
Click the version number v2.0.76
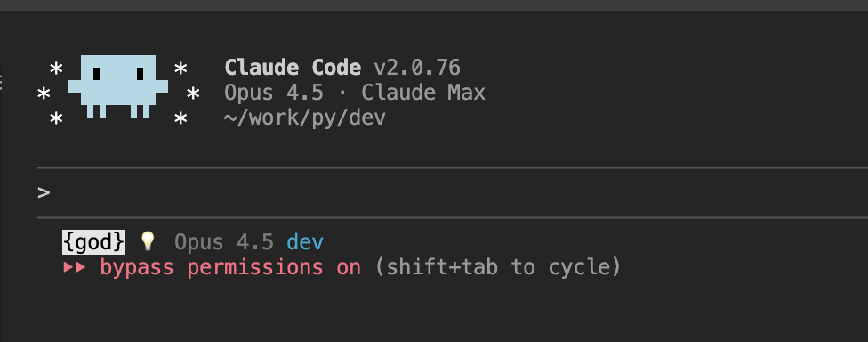[x=417, y=68]
